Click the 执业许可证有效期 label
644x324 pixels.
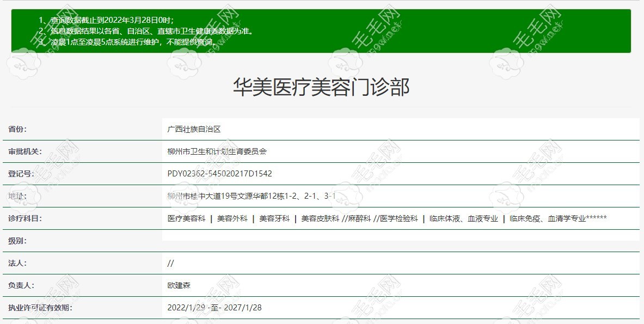pyautogui.click(x=40, y=308)
